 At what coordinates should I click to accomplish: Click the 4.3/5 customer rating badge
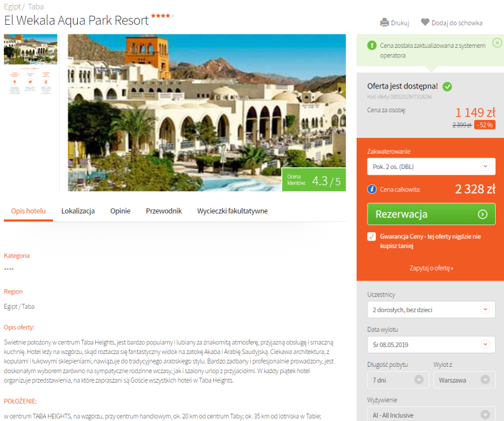pos(314,180)
